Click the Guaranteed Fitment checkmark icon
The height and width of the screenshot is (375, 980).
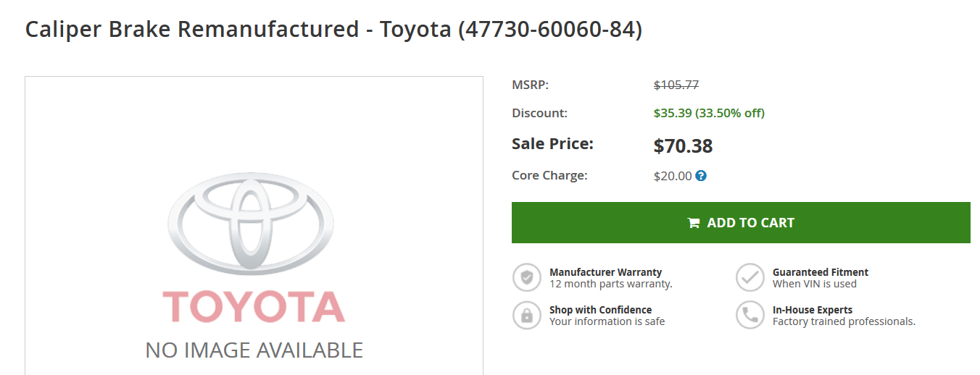(x=750, y=277)
